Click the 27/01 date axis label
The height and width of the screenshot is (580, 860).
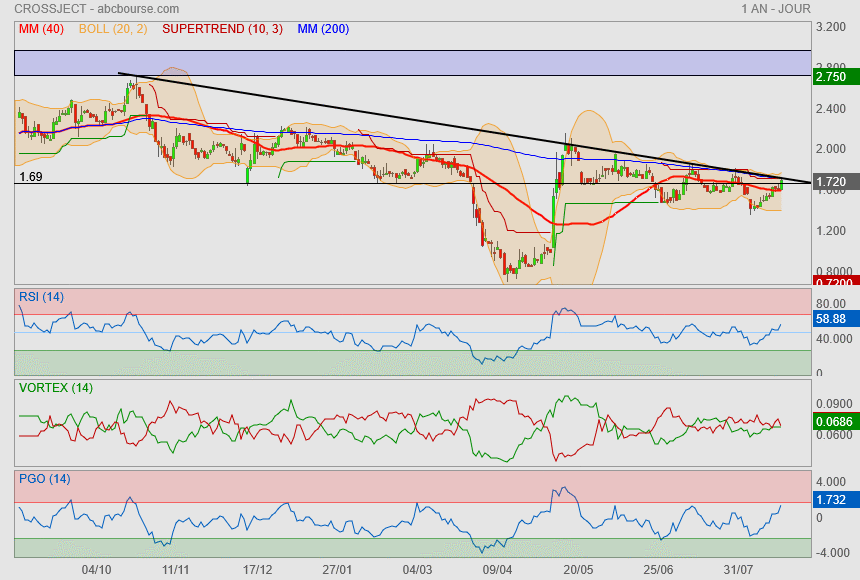click(x=337, y=570)
